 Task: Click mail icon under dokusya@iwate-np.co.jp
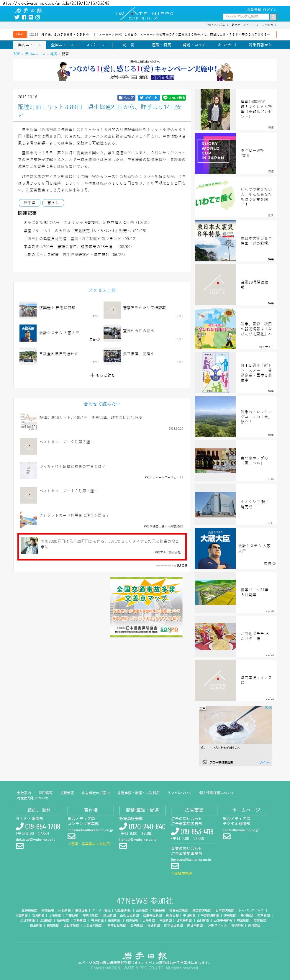click(20, 846)
